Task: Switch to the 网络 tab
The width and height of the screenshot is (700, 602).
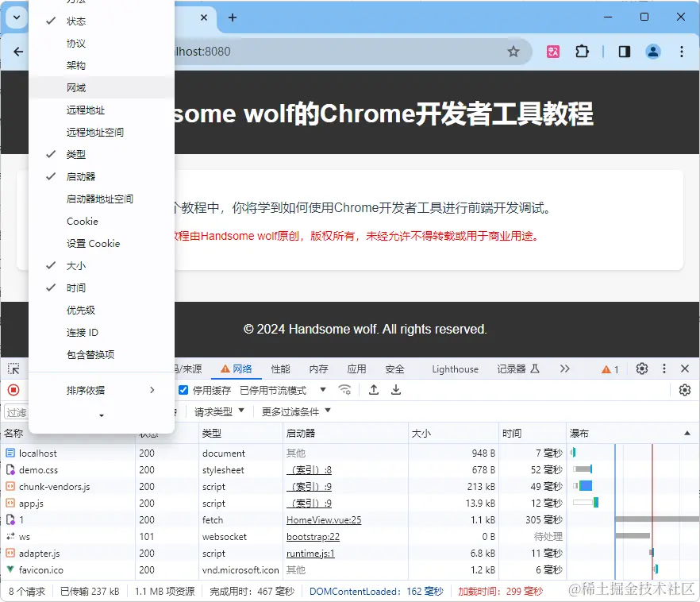Action: (x=237, y=369)
